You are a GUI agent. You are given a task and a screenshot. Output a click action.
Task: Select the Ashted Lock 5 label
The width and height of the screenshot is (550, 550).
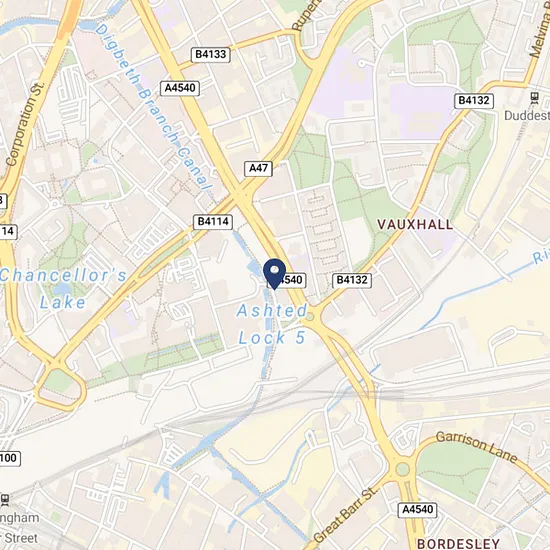click(272, 324)
